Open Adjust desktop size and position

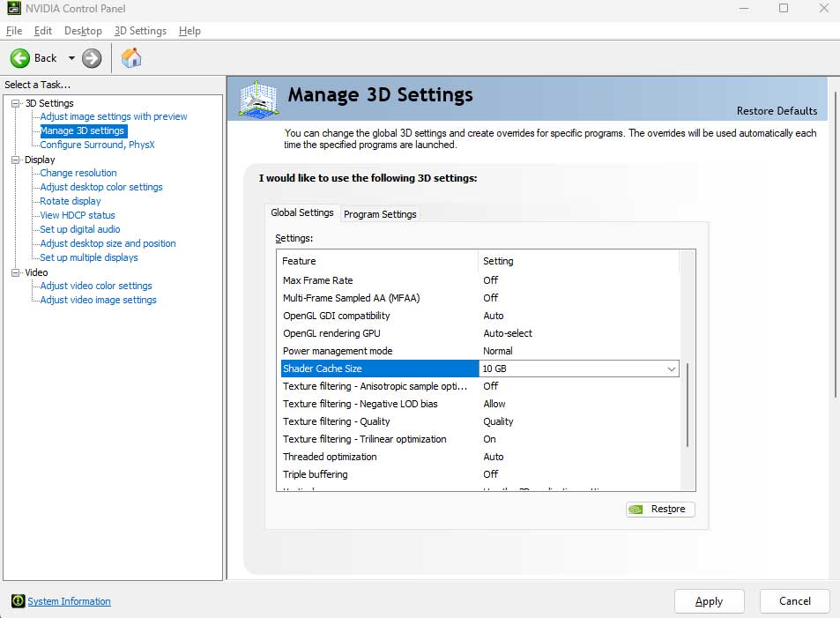click(x=108, y=243)
